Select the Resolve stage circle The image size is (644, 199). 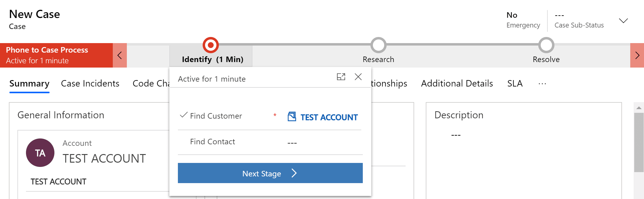pos(546,45)
